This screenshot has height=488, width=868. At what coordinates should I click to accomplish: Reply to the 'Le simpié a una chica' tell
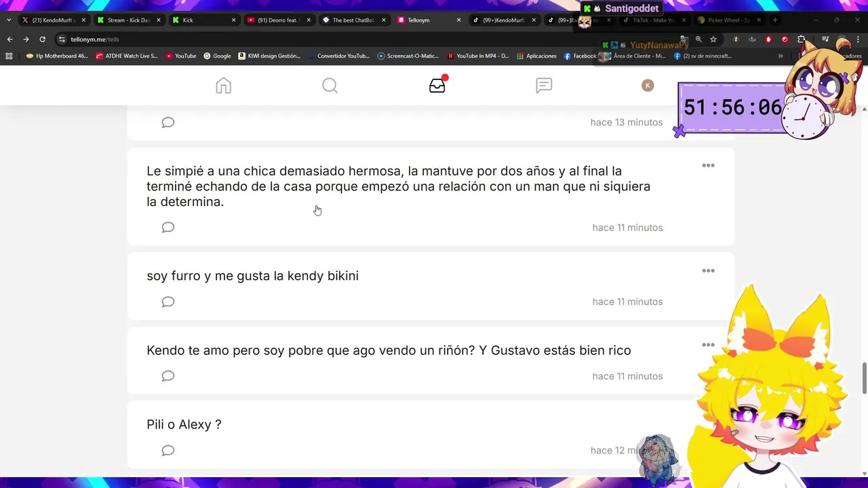click(x=168, y=227)
